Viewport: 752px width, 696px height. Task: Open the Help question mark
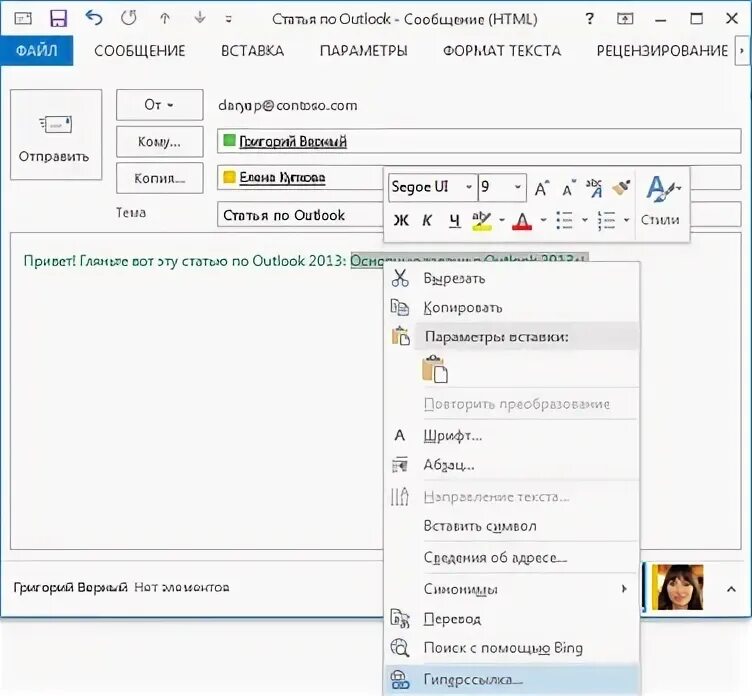click(589, 19)
